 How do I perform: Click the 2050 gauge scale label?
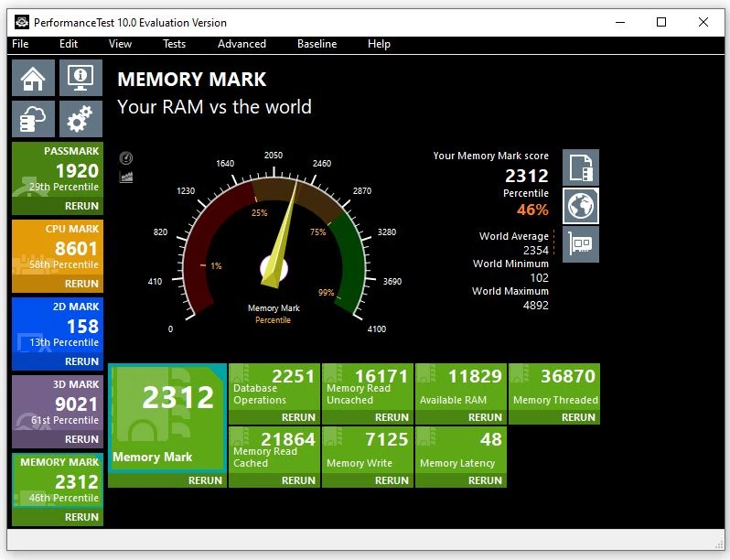tap(274, 156)
